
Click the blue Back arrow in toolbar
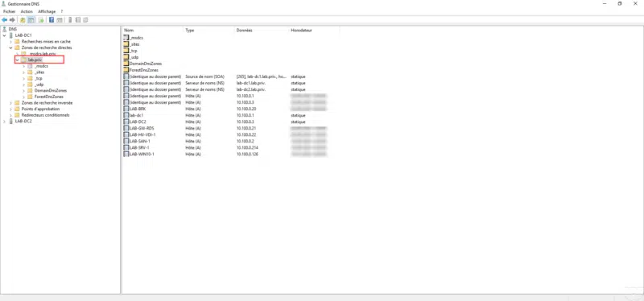click(x=5, y=19)
